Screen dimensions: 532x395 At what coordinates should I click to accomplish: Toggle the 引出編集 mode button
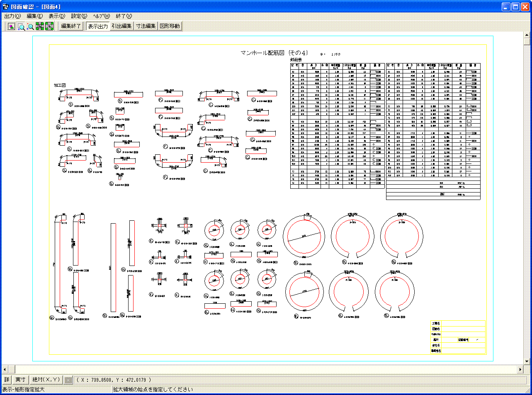click(x=121, y=26)
